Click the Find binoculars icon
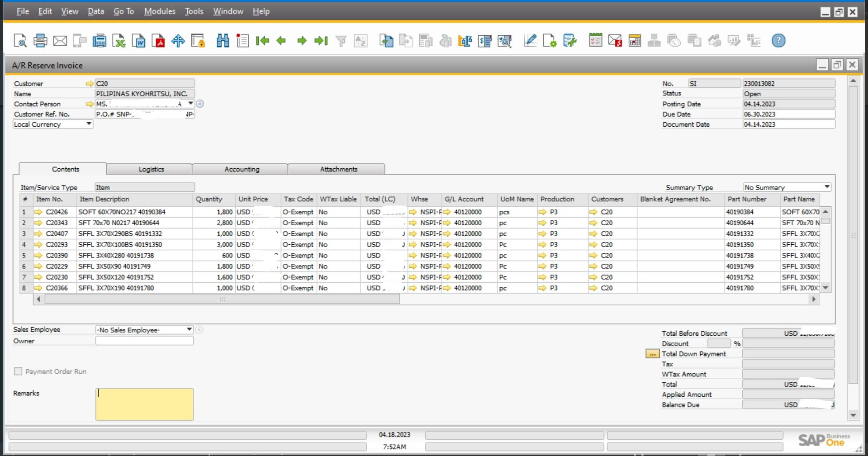Image resolution: width=868 pixels, height=456 pixels. click(x=223, y=41)
